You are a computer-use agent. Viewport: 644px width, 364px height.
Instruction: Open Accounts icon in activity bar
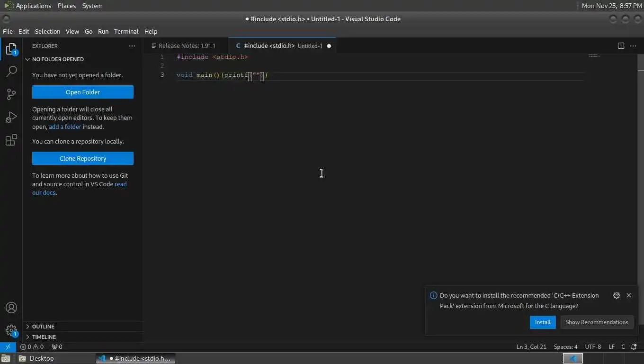11,308
